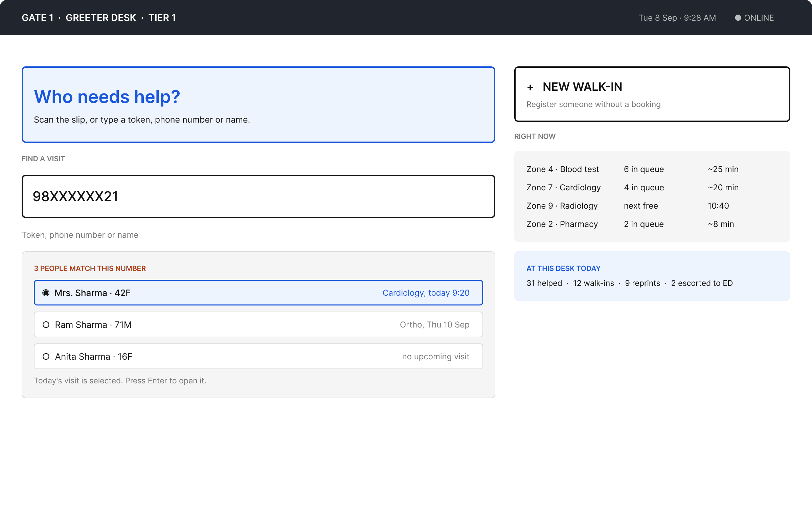Viewport: 812px width, 508px height.
Task: Click the 'no upcoming visit' text
Action: [436, 356]
